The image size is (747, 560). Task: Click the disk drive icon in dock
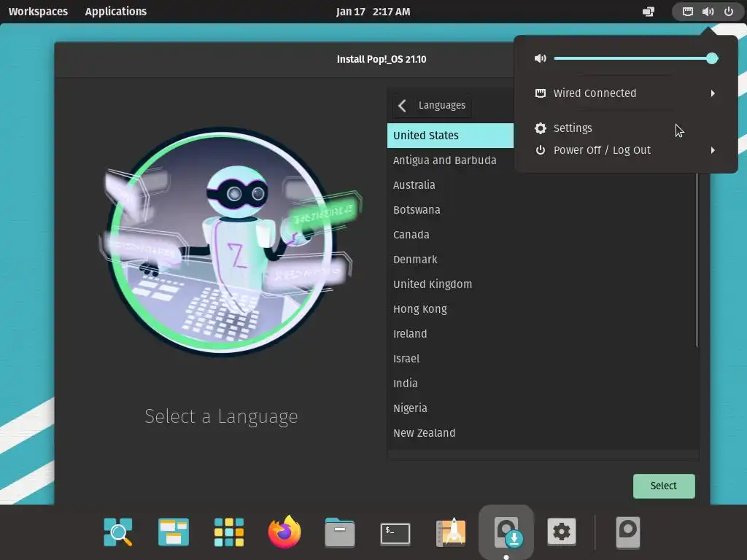click(x=628, y=532)
